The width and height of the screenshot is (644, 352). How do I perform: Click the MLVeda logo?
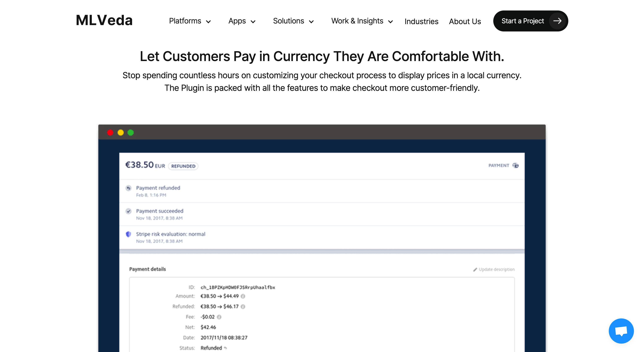104,21
